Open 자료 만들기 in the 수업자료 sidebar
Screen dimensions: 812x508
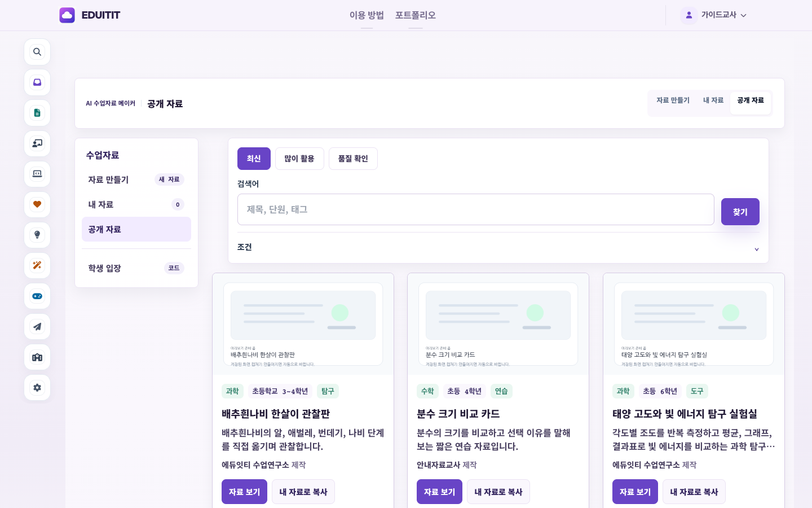point(136,179)
